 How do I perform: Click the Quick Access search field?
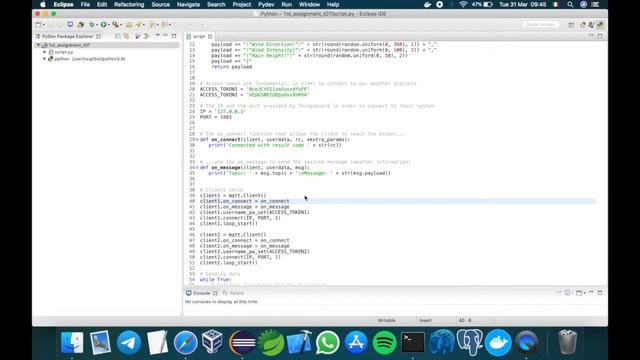coord(540,24)
